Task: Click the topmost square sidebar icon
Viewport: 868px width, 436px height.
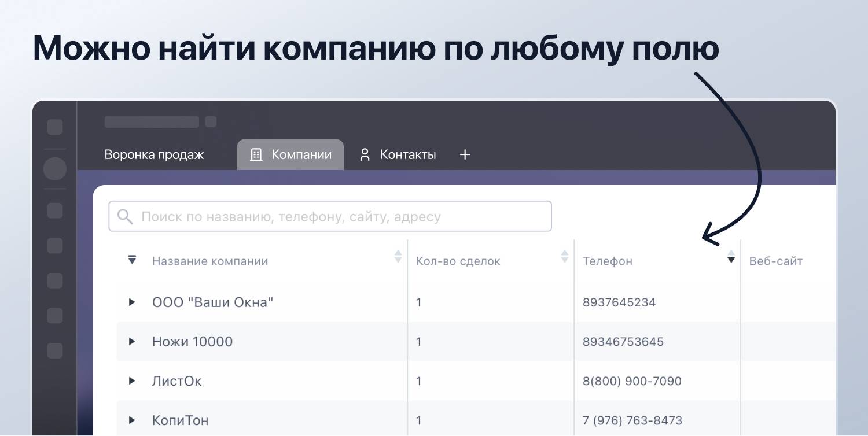Action: [x=55, y=127]
